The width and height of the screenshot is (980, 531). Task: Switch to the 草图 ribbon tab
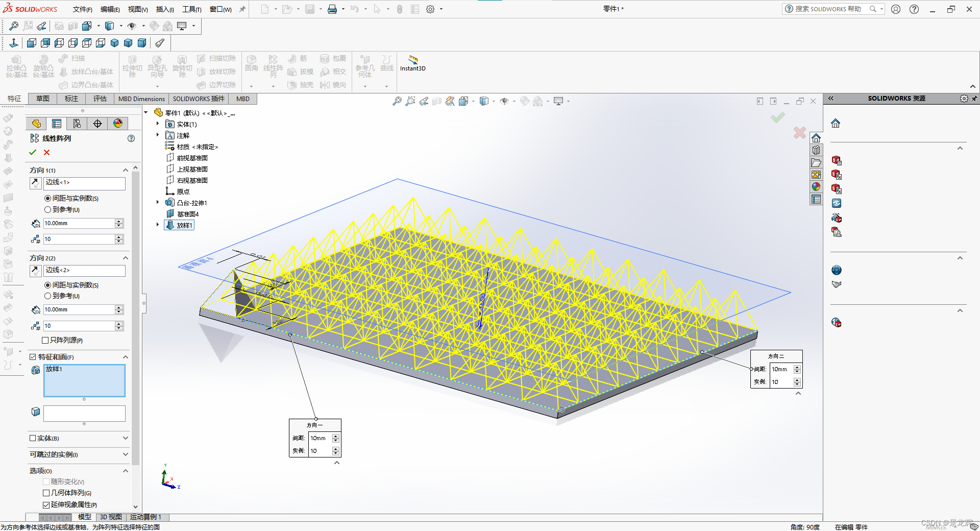click(x=42, y=99)
